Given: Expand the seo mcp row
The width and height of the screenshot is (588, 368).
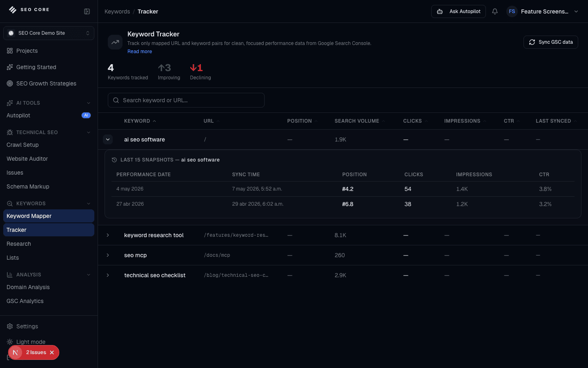Looking at the screenshot, I should (x=108, y=255).
